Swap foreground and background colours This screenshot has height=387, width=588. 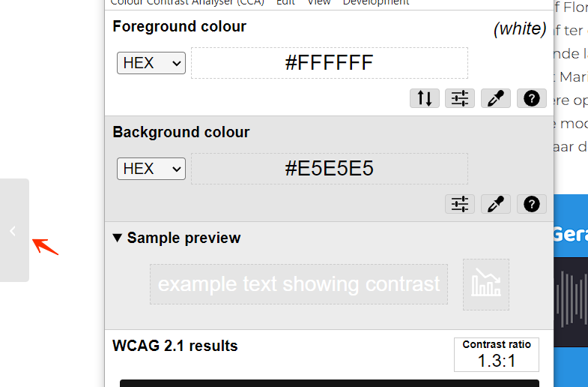425,98
